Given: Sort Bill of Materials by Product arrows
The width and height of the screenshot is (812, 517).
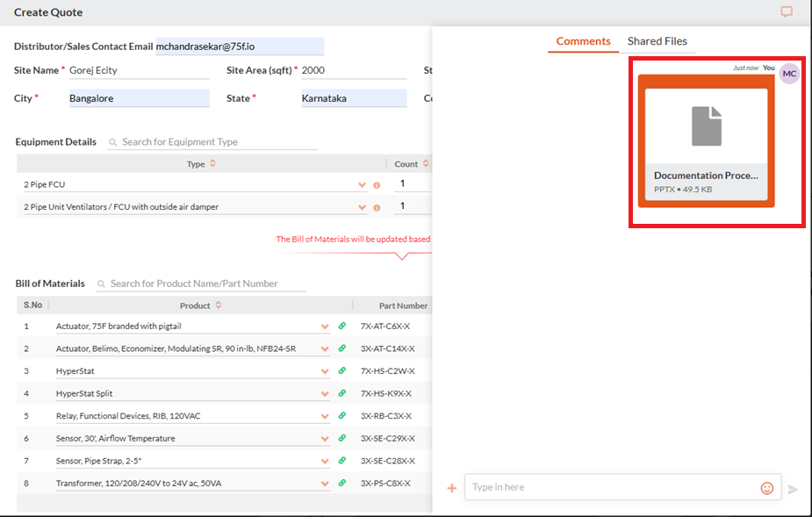Looking at the screenshot, I should click(x=219, y=305).
